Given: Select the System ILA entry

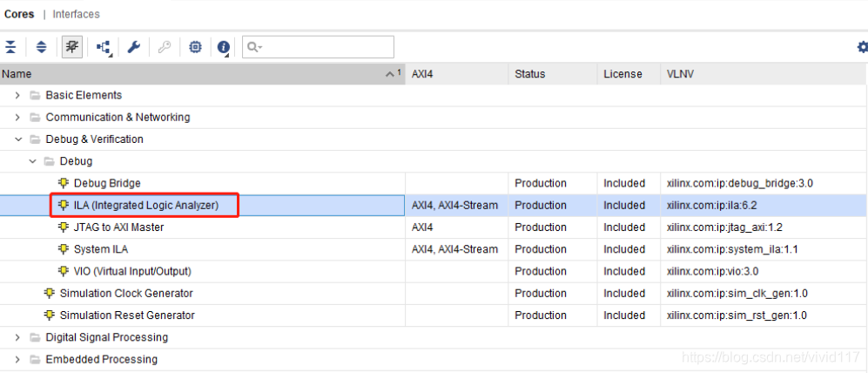Looking at the screenshot, I should [101, 249].
